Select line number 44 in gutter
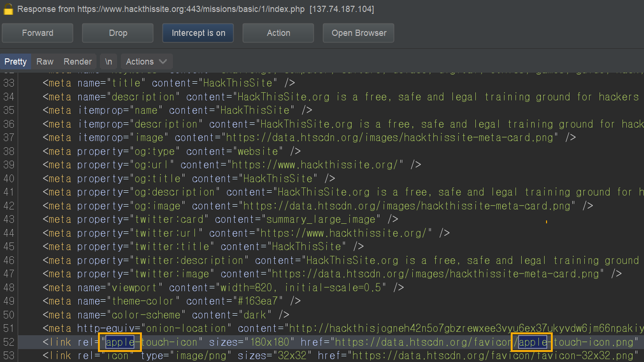This screenshot has height=362, width=644. (9, 233)
